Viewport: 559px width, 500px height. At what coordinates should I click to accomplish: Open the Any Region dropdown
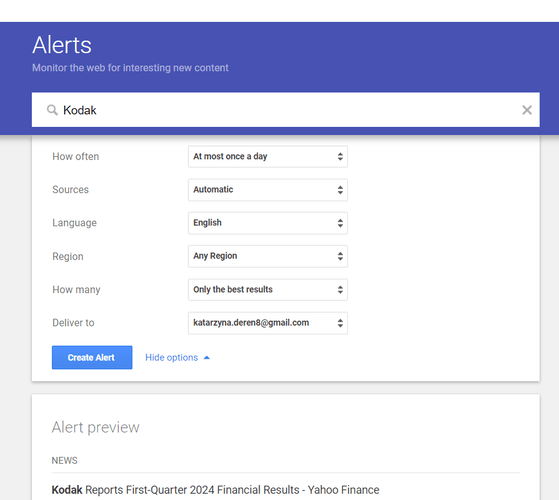268,256
